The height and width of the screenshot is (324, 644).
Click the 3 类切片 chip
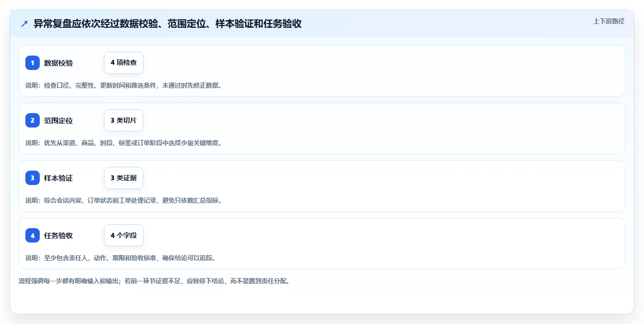tap(124, 120)
